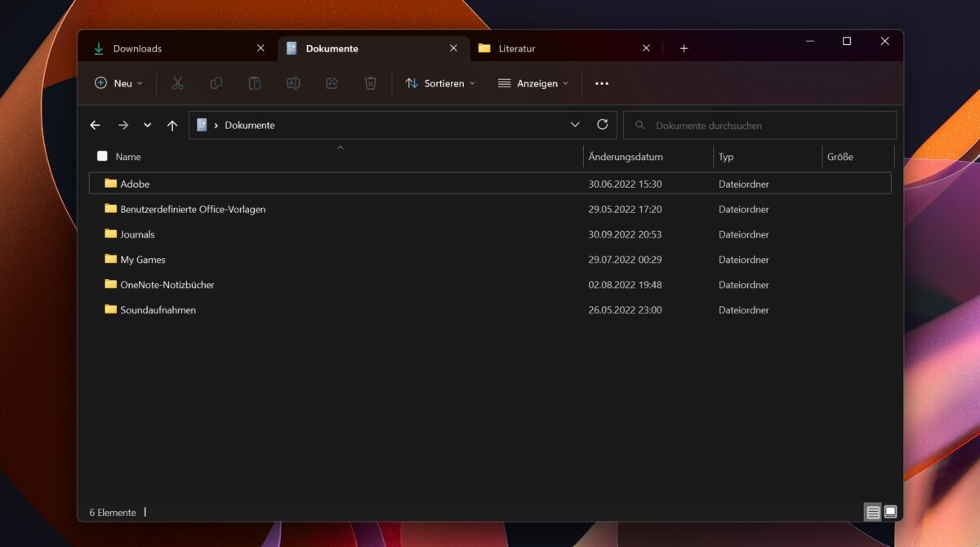Navigate up one folder level
This screenshot has height=547, width=980.
pos(171,124)
